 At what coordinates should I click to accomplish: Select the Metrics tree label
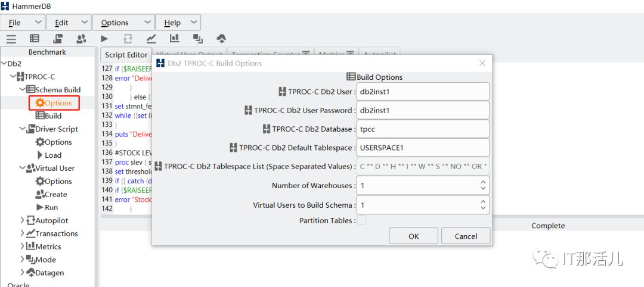[48, 247]
